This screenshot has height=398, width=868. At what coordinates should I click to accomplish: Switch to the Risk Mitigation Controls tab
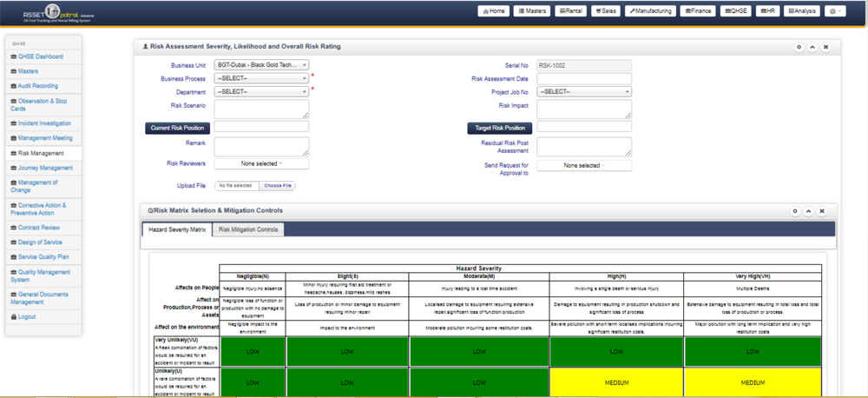coord(248,229)
